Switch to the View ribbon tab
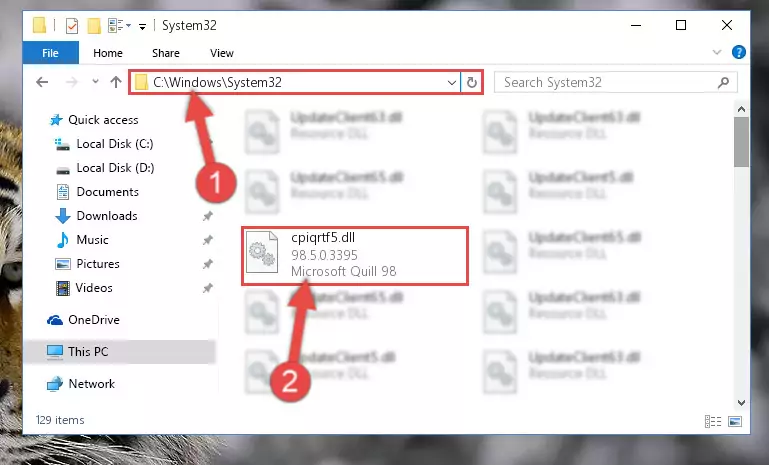 coord(222,53)
